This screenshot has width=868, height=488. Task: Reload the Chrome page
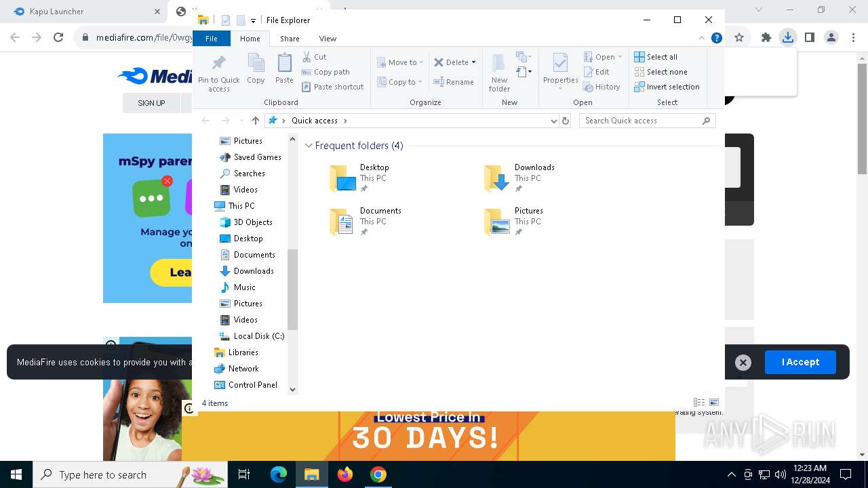pyautogui.click(x=58, y=38)
